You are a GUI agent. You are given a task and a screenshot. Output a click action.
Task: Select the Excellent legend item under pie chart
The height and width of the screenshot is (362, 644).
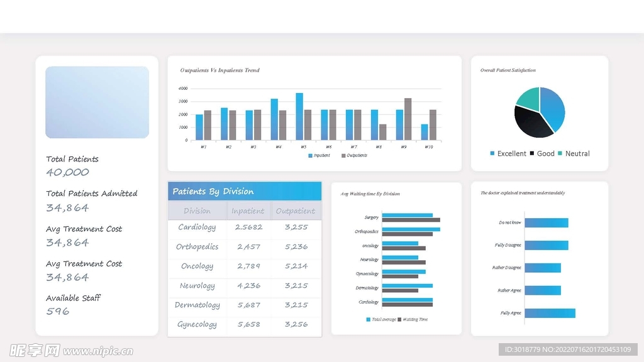[x=508, y=153]
